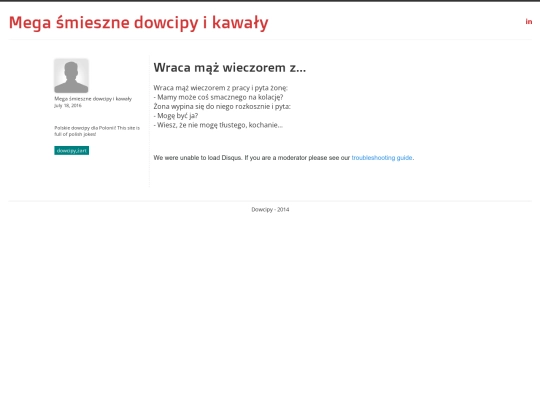Click the Dowcipy - 2014 footer text

(270, 209)
